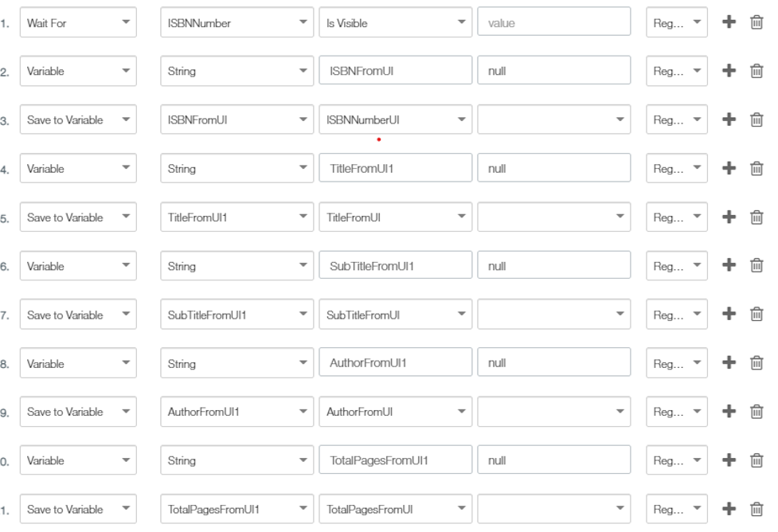Add a step after the Wait For row
The image size is (778, 532).
click(x=729, y=22)
